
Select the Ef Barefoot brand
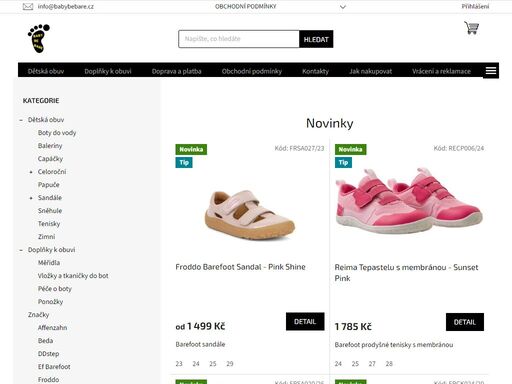pyautogui.click(x=54, y=367)
